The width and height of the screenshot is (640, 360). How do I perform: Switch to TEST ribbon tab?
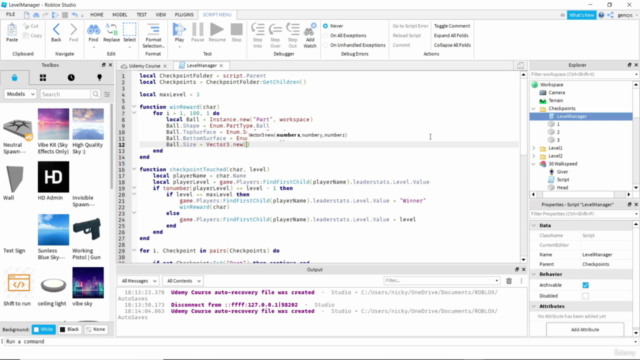(141, 15)
